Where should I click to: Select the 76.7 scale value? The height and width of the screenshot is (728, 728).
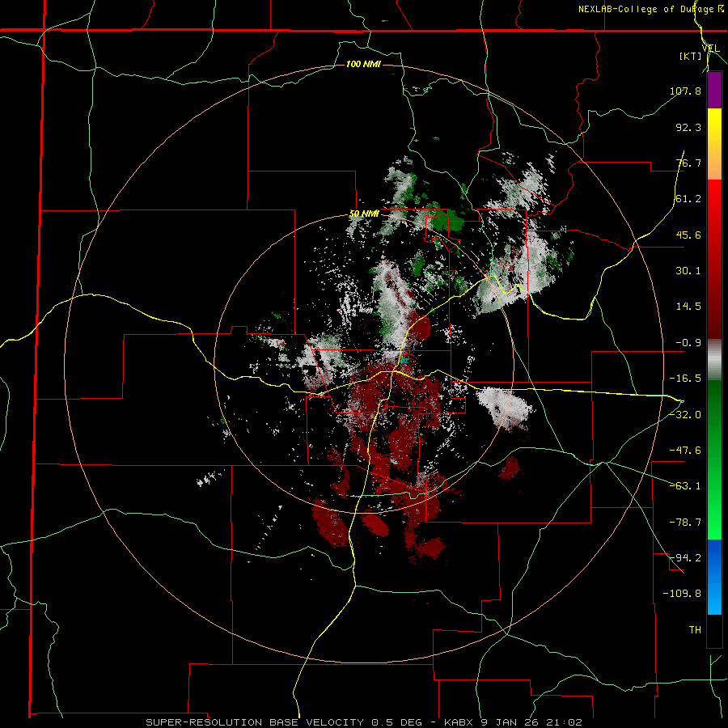coord(688,163)
